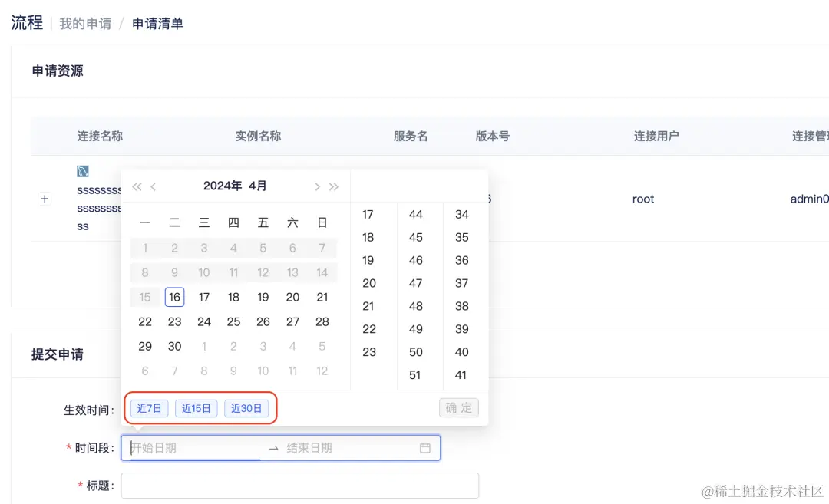
Task: Click the 连接名称 column header
Action: (x=100, y=137)
